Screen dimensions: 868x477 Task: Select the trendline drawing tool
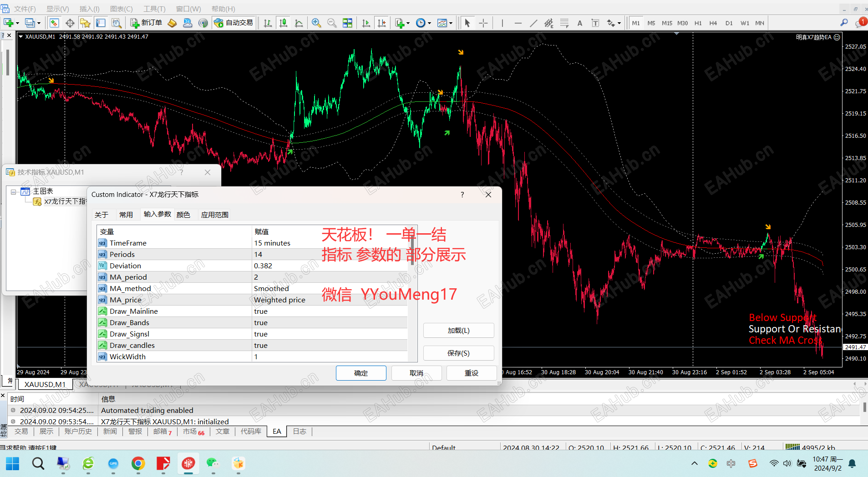533,23
